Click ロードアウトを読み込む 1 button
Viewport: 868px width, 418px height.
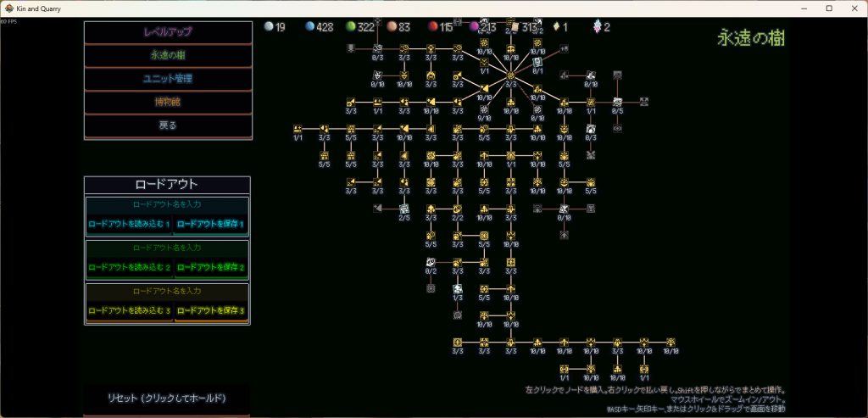(128, 225)
